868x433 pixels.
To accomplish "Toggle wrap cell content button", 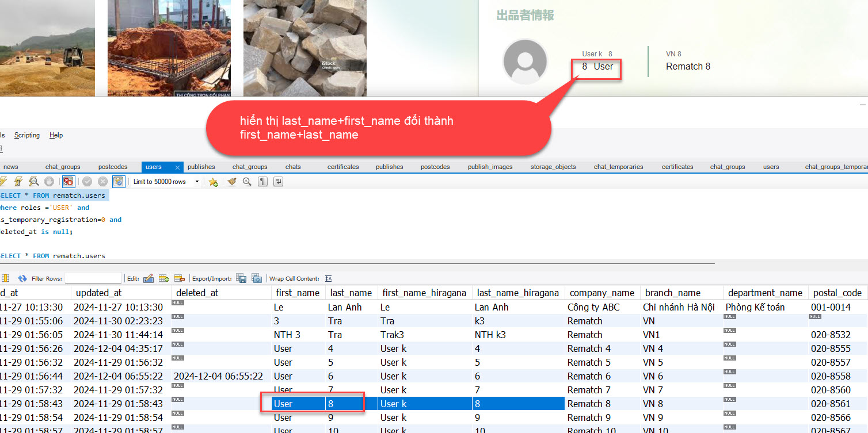I will (x=329, y=278).
